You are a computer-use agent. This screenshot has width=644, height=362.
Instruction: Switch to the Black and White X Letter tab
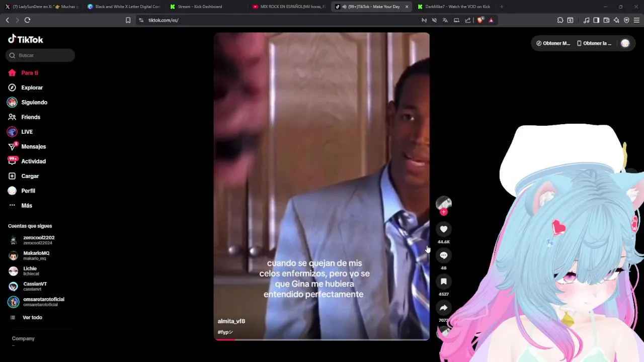(x=124, y=7)
